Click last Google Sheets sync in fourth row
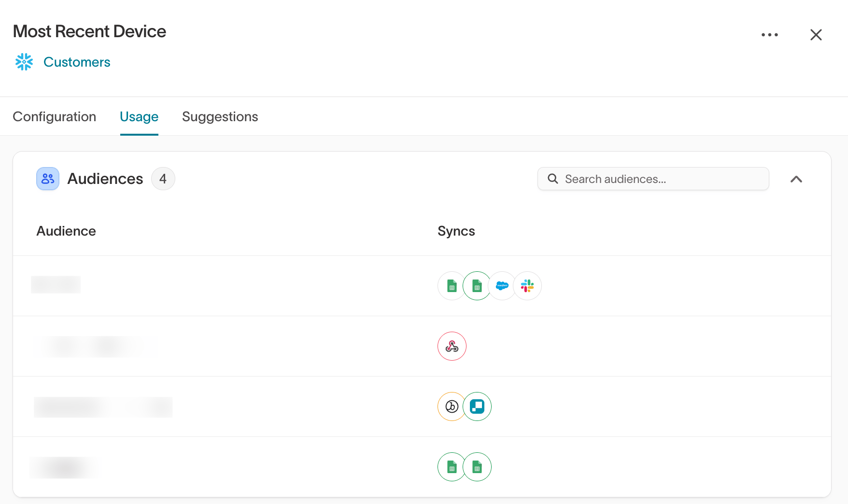 pyautogui.click(x=477, y=467)
